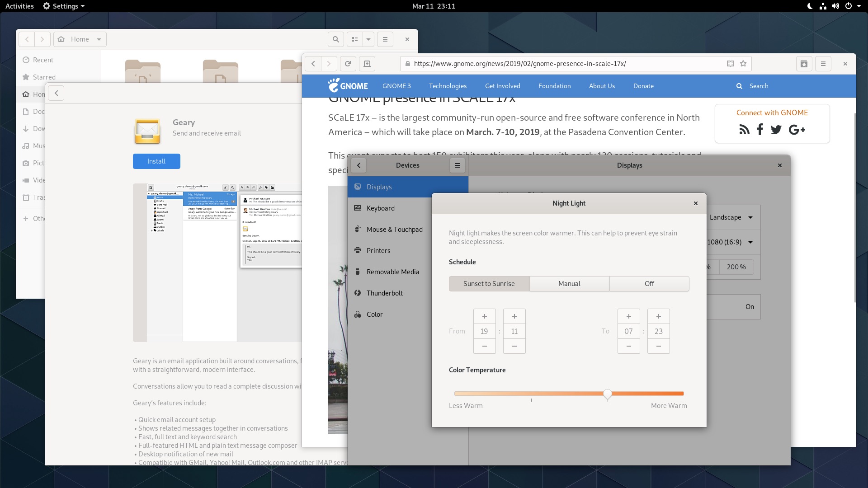Select Manual night light schedule
868x488 pixels.
pos(569,284)
